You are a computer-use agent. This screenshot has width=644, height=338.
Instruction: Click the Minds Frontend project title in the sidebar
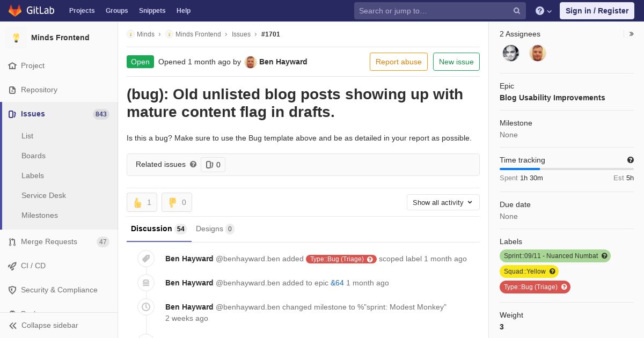60,38
